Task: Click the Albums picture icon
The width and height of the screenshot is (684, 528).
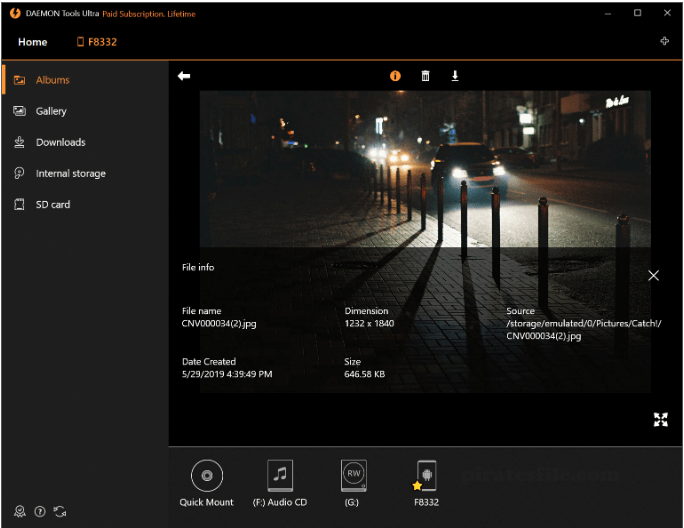Action: coord(19,80)
